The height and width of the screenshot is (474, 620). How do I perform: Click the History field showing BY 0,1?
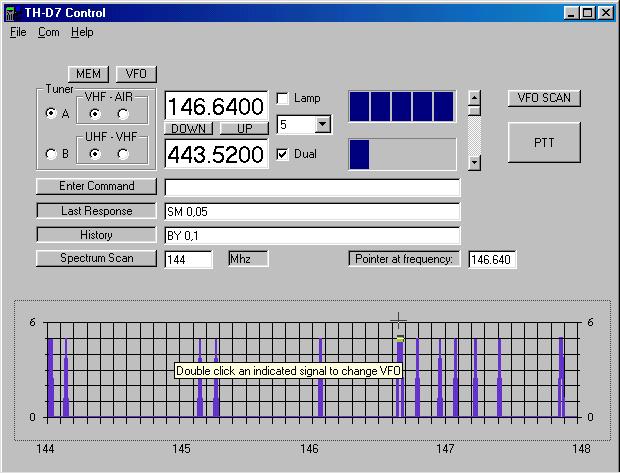pyautogui.click(x=312, y=236)
